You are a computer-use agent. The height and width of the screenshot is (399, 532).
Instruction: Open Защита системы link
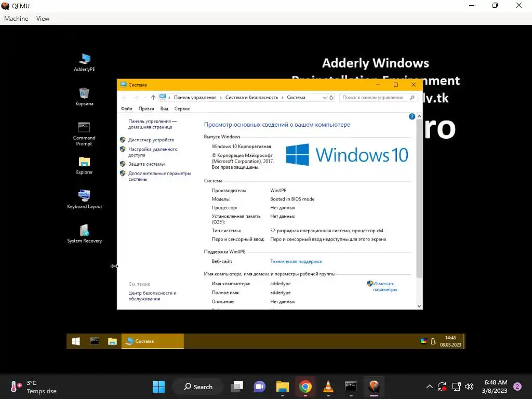[x=146, y=164]
